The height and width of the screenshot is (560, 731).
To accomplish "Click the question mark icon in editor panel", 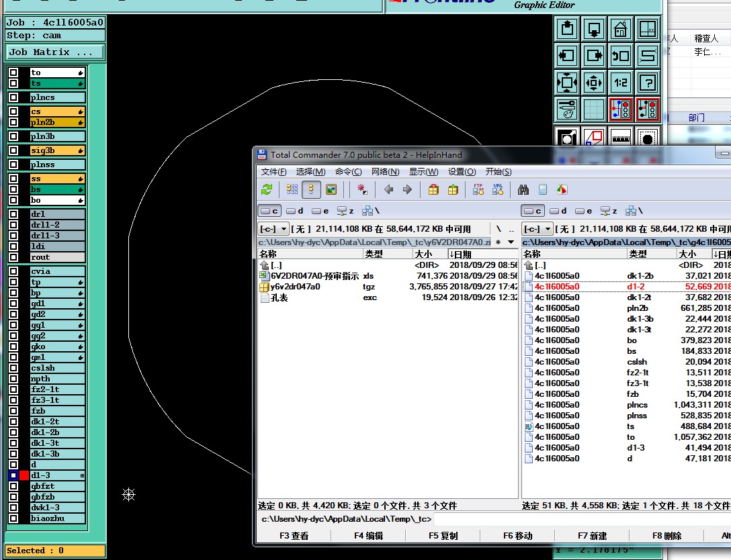I will (648, 83).
